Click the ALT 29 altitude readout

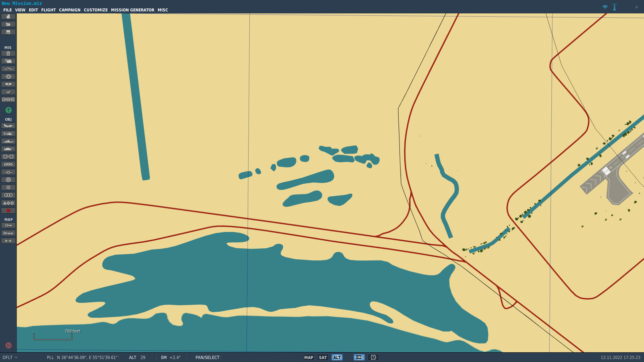tap(137, 357)
